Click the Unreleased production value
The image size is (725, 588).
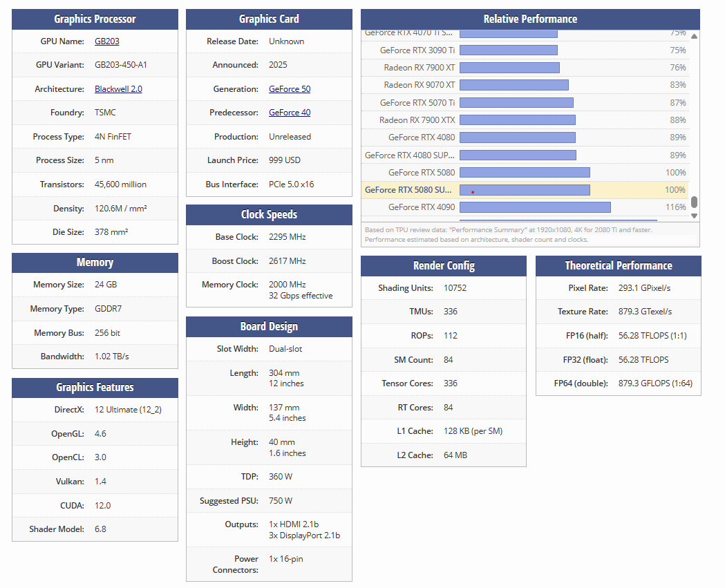[290, 137]
